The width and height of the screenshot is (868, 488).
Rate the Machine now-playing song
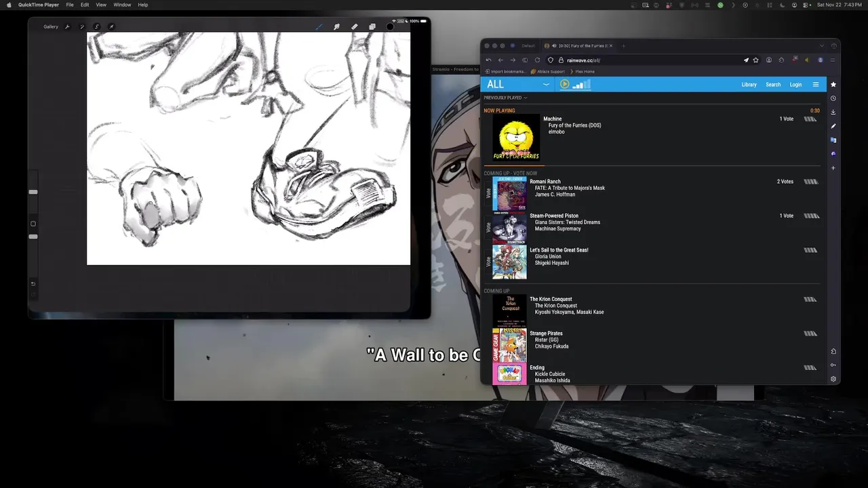pos(810,119)
